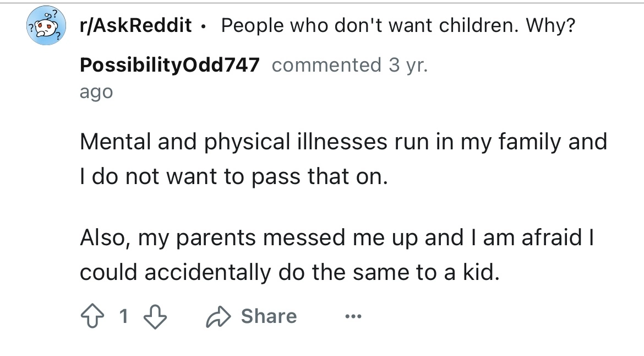644x356 pixels.
Task: Upvote the comment by PossibilityOdd747
Action: [92, 316]
